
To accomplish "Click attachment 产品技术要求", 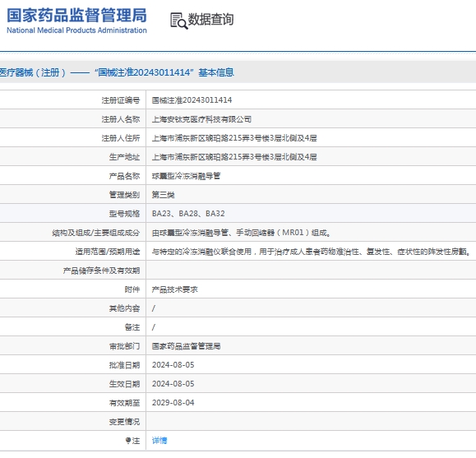I will (175, 289).
